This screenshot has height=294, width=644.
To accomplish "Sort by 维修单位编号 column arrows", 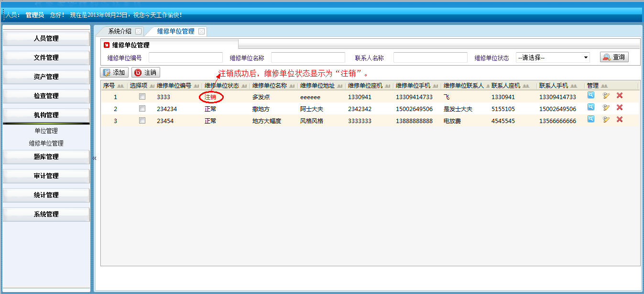I will coord(197,86).
